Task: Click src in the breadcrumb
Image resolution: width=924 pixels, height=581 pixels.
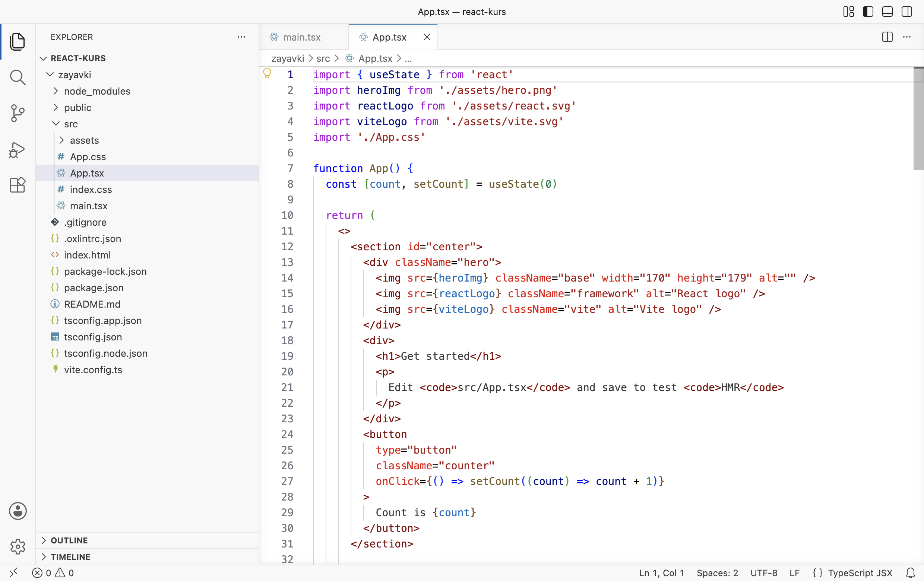Action: coord(323,58)
